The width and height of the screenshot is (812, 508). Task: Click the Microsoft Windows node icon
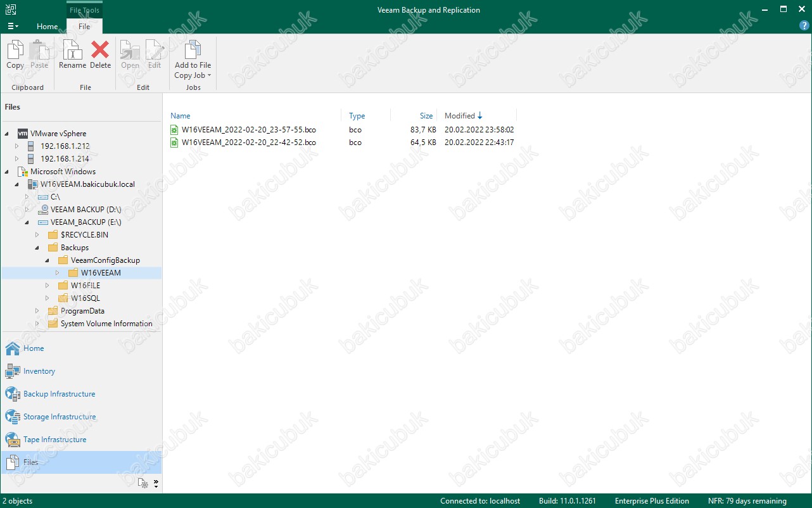coord(23,172)
